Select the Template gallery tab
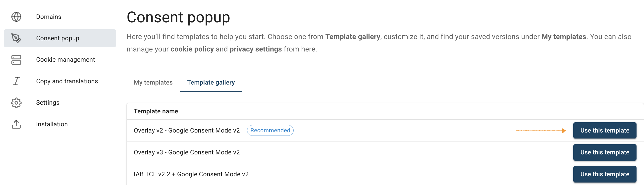Screen dimensions: 644x185 [211, 82]
